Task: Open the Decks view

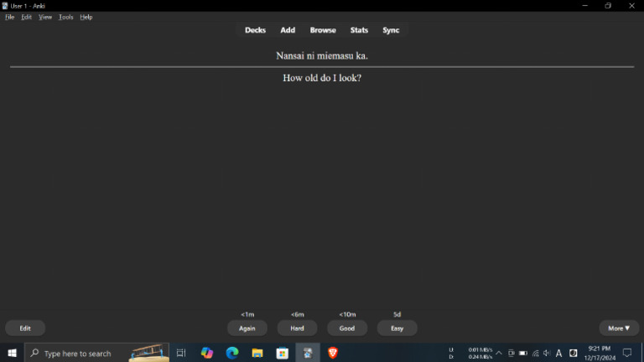Action: 255,30
